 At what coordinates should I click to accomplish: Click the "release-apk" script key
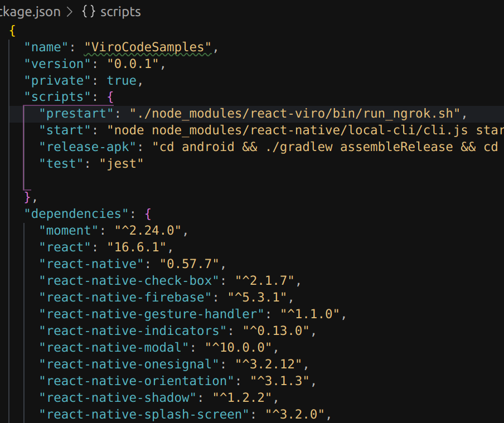click(x=88, y=147)
